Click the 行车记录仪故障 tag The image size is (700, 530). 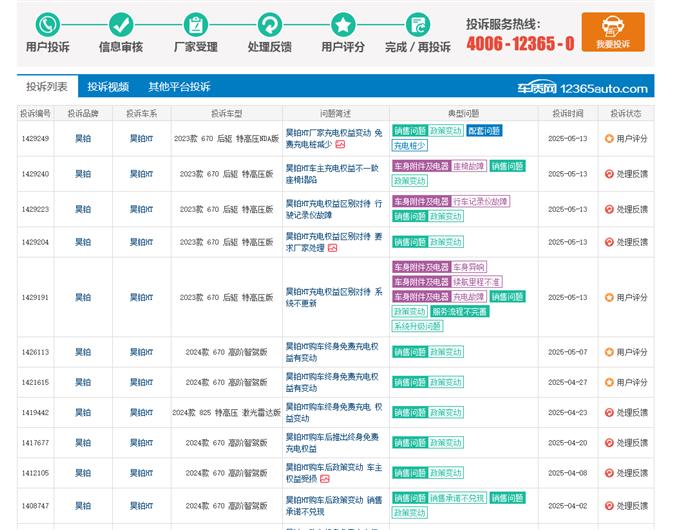(x=480, y=201)
